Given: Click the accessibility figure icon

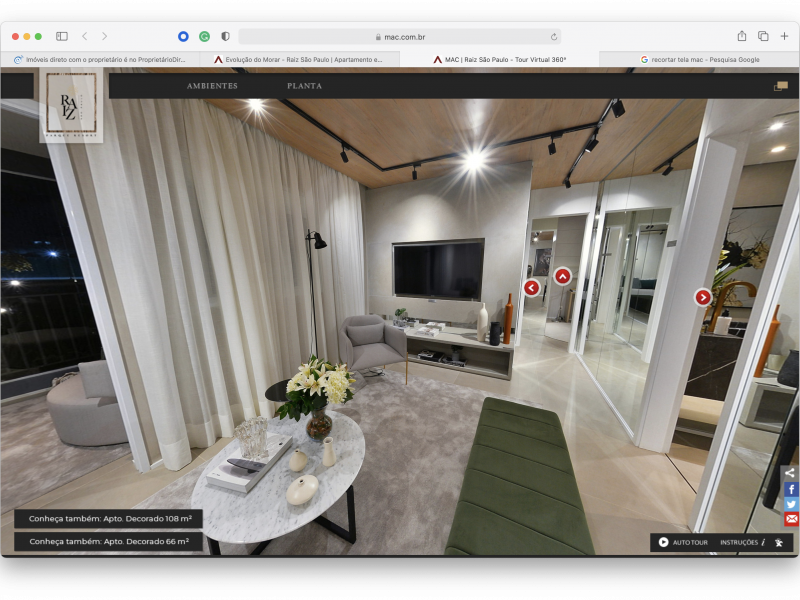Looking at the screenshot, I should tap(779, 542).
